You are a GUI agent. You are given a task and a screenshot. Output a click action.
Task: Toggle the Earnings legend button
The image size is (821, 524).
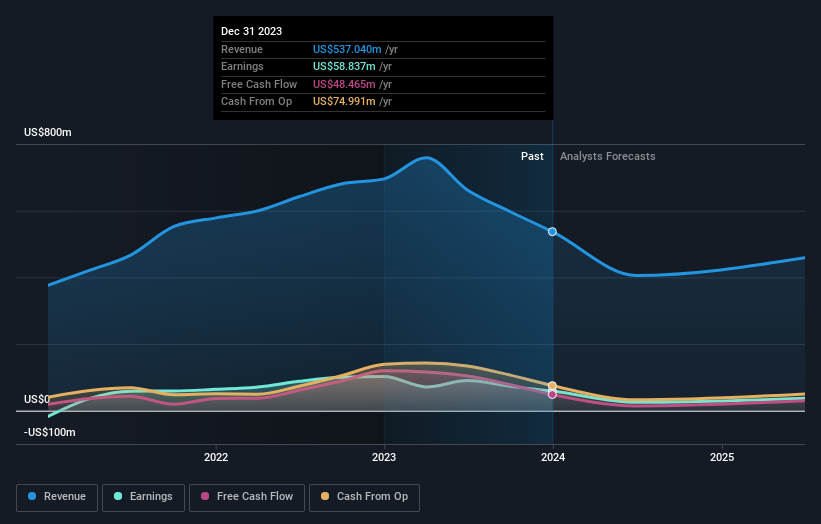(x=143, y=497)
